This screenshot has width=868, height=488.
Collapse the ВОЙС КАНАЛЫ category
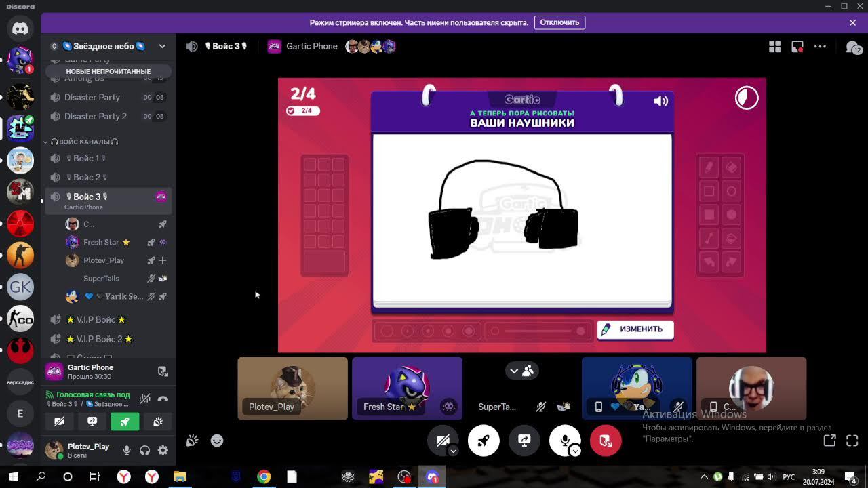85,142
